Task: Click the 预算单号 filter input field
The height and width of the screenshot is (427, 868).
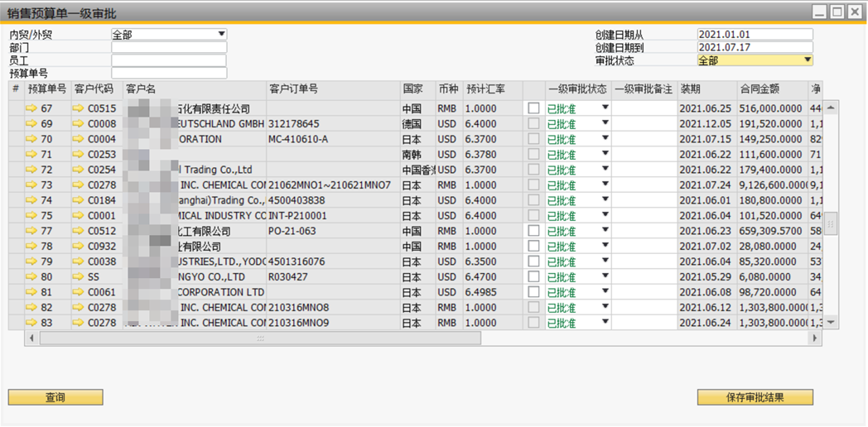Action: coord(169,73)
